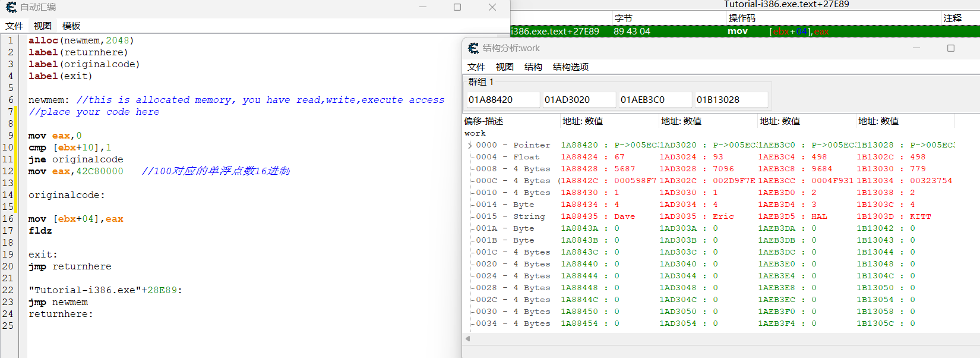The width and height of the screenshot is (980, 358).
Task: Click left scroll arrow in structure list
Action: 468,338
